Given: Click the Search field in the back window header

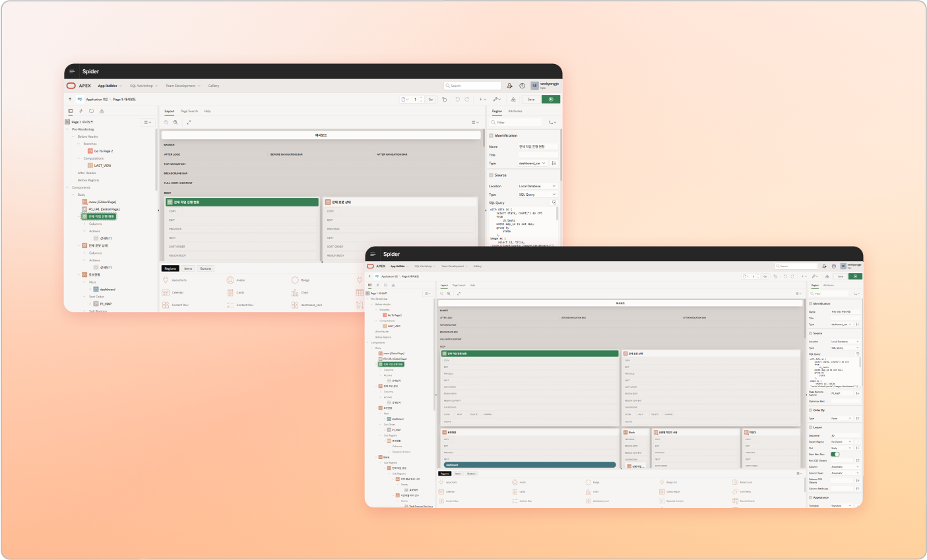Looking at the screenshot, I should point(472,86).
